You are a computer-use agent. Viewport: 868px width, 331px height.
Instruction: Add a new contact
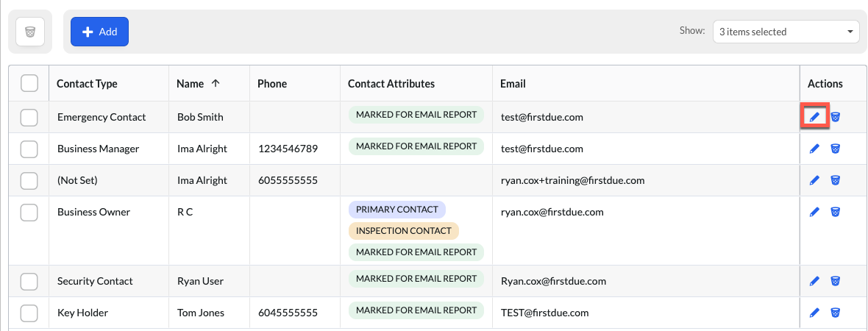pyautogui.click(x=99, y=32)
